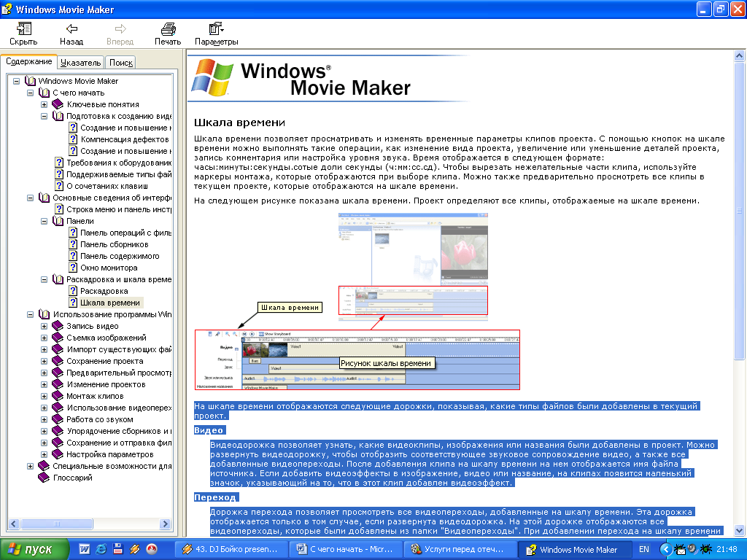Click the highlighted 'Видео' heading
The height and width of the screenshot is (560, 747).
[x=209, y=430]
